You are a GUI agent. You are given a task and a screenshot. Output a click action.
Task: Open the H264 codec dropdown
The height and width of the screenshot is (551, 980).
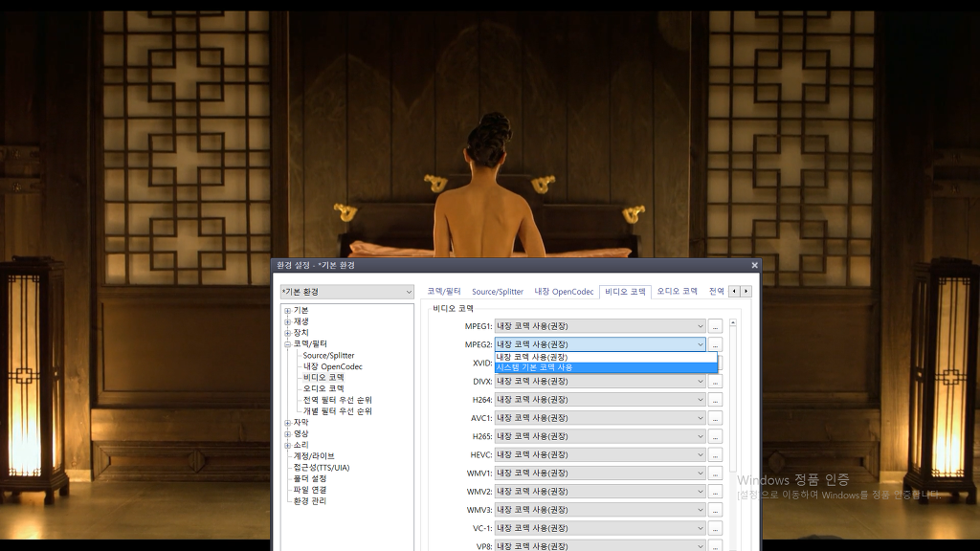tap(600, 399)
